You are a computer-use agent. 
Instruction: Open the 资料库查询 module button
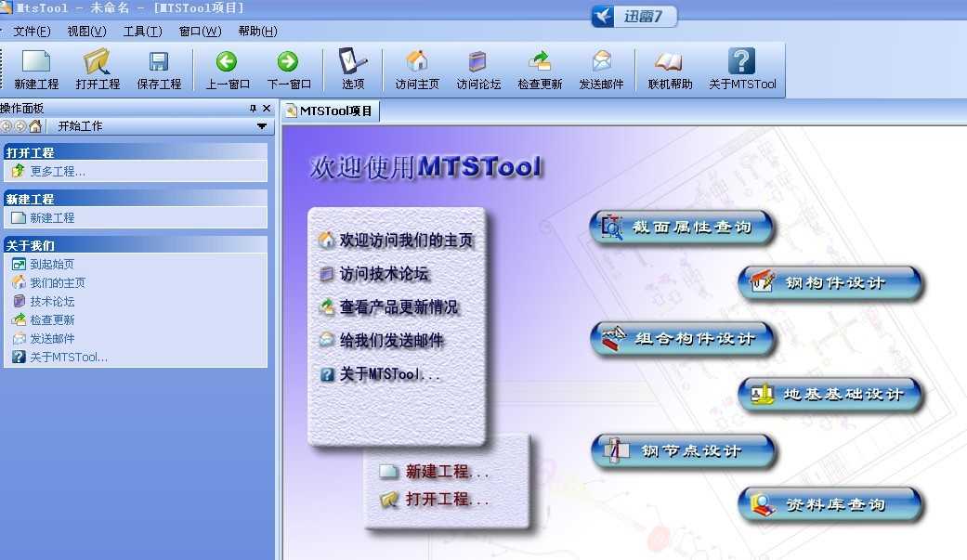pos(830,505)
